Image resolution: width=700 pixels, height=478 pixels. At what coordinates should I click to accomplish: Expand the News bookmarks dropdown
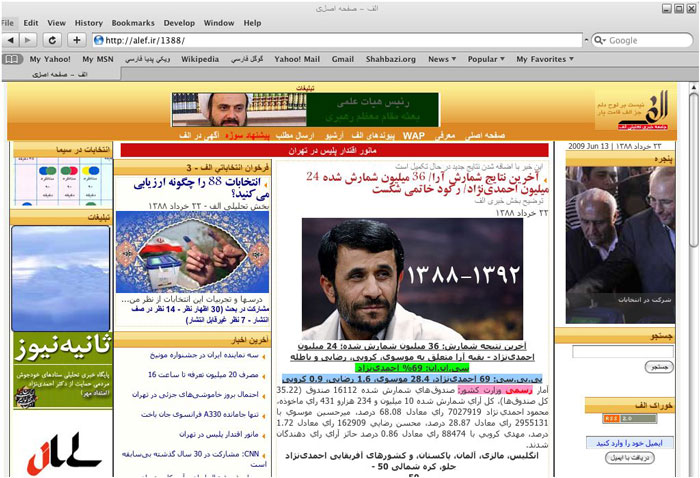(x=442, y=59)
